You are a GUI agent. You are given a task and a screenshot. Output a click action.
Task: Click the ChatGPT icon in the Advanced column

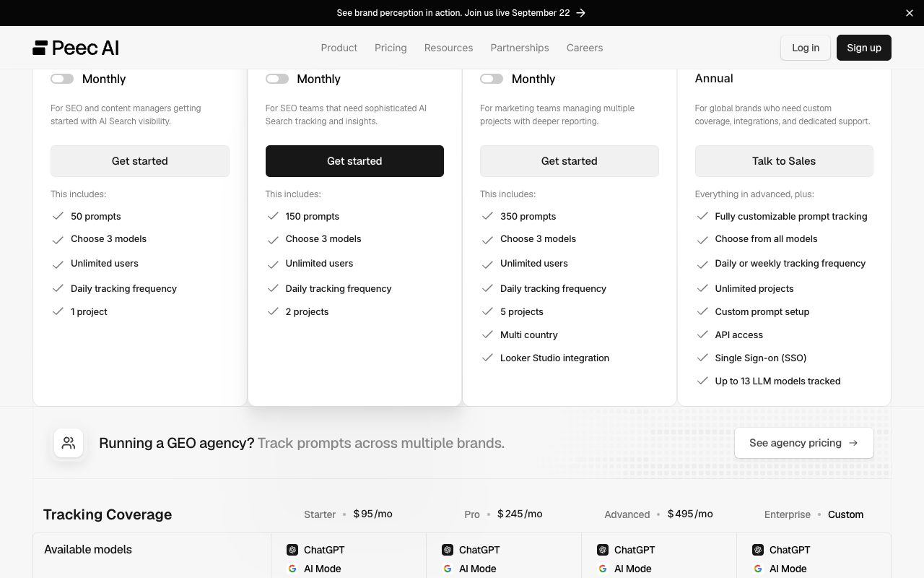pos(603,550)
